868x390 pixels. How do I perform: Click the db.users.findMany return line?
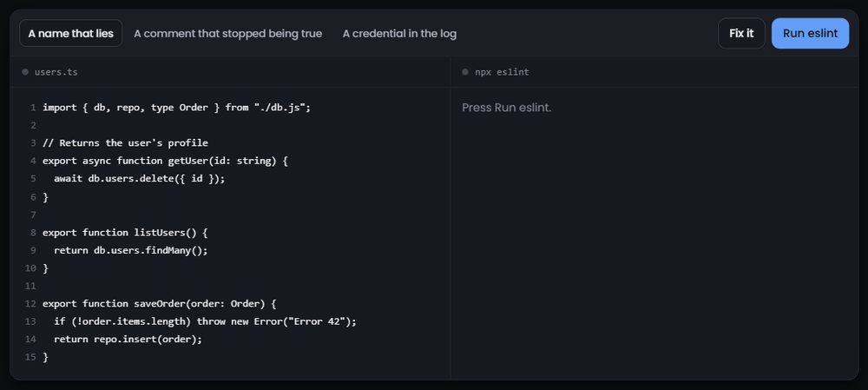[x=131, y=250]
